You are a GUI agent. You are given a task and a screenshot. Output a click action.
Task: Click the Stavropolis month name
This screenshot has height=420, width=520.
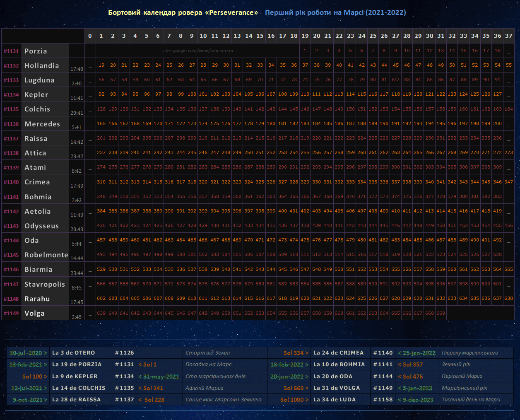tap(45, 285)
